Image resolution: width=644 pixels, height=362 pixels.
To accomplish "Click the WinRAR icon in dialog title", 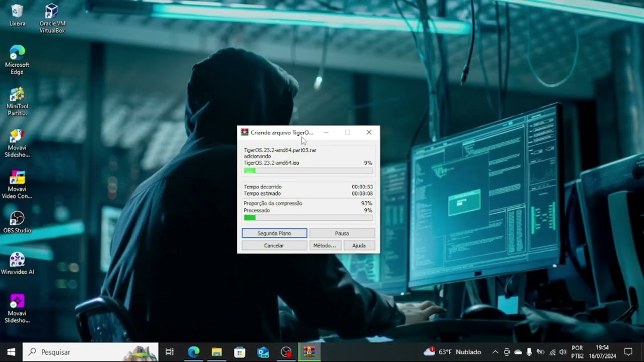I will [245, 132].
